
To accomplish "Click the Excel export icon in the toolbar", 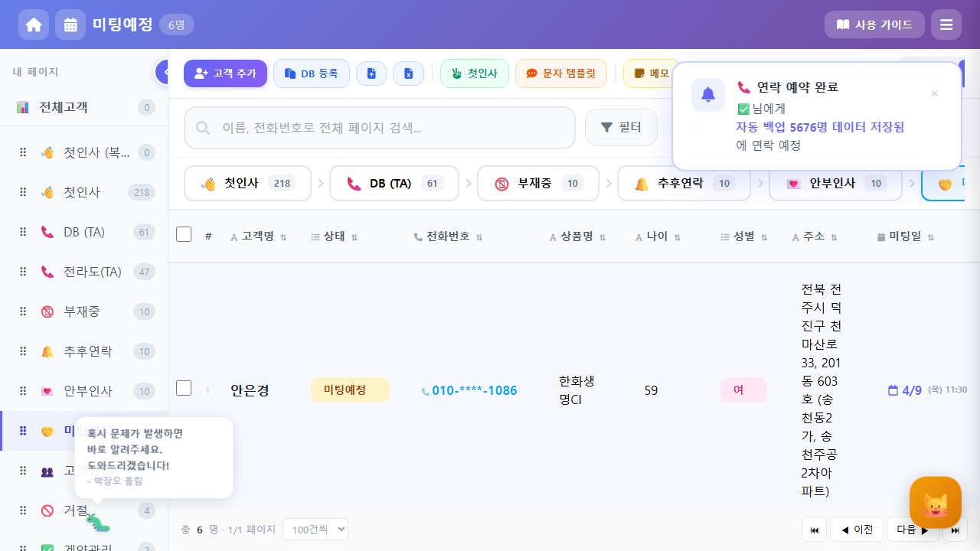I will point(408,73).
